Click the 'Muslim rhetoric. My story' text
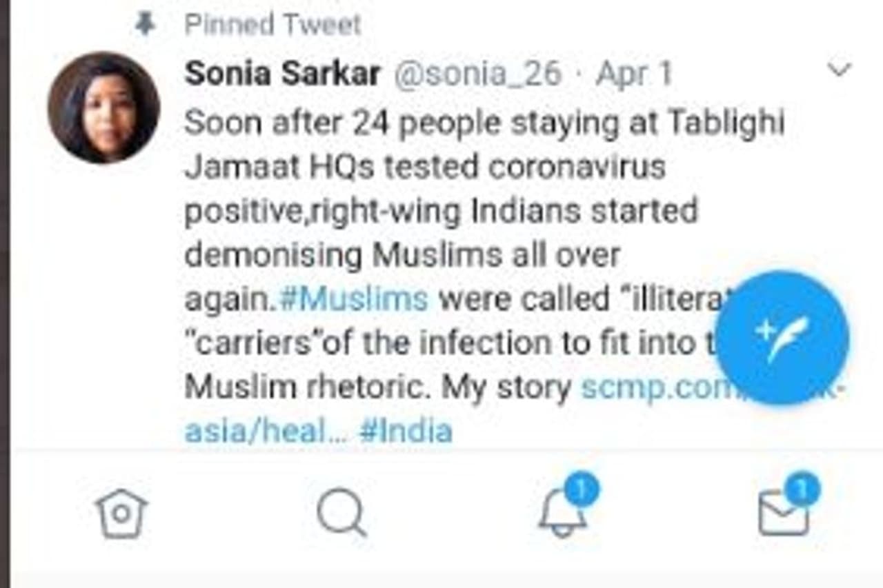This screenshot has height=588, width=883. tap(378, 388)
